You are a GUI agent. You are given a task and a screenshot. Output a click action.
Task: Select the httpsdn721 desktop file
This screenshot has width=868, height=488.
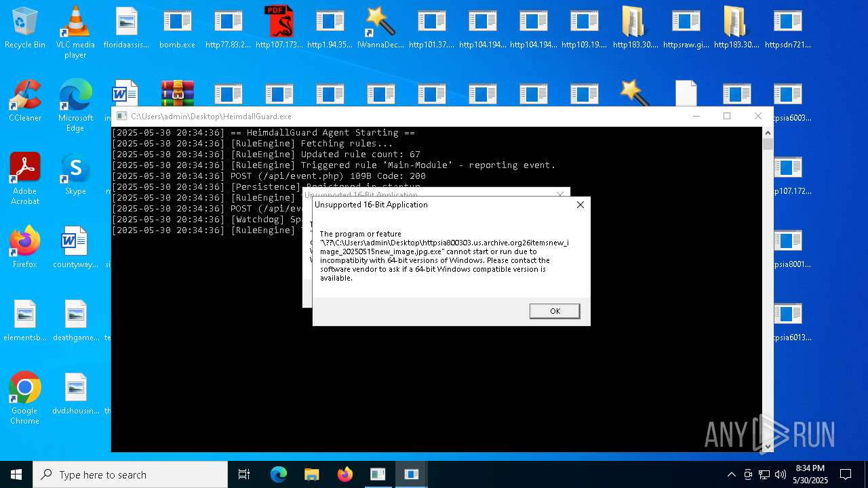coord(787,28)
